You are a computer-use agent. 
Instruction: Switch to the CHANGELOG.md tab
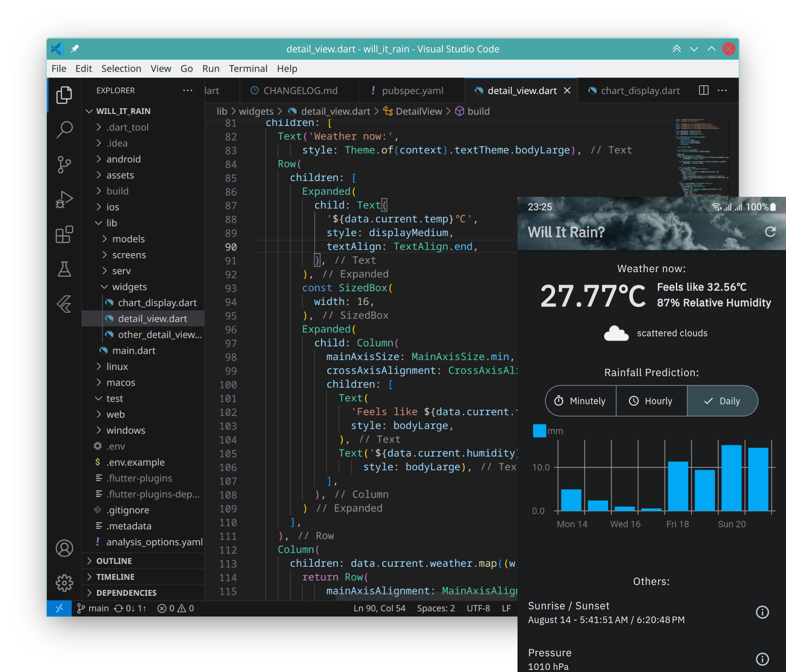(299, 90)
